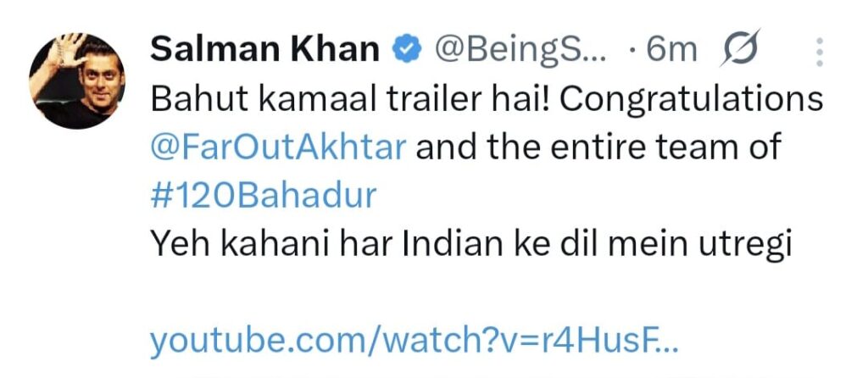Image resolution: width=868 pixels, height=378 pixels.
Task: Open the youtube.com/watch link
Action: (415, 342)
